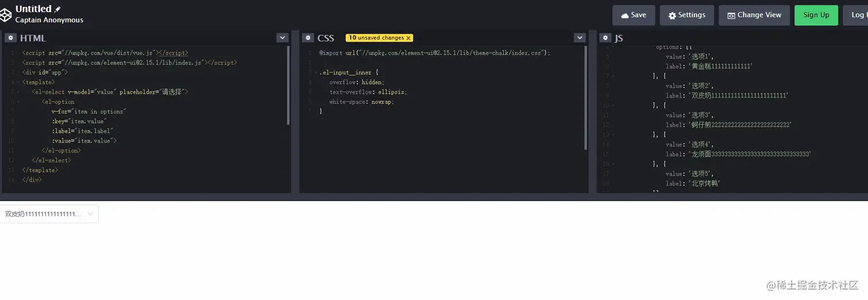The height and width of the screenshot is (300, 868).
Task: Click the label '黄金糕111111111111' JS line
Action: click(x=709, y=66)
